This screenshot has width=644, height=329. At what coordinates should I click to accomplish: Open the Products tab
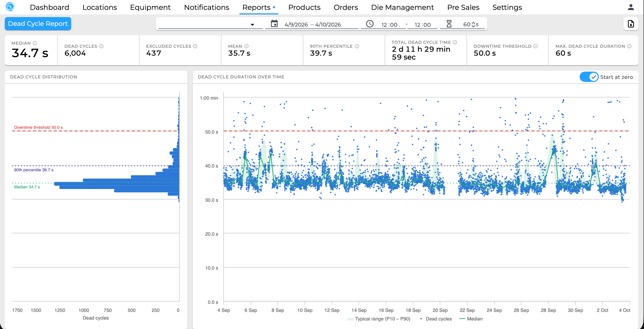click(x=304, y=7)
